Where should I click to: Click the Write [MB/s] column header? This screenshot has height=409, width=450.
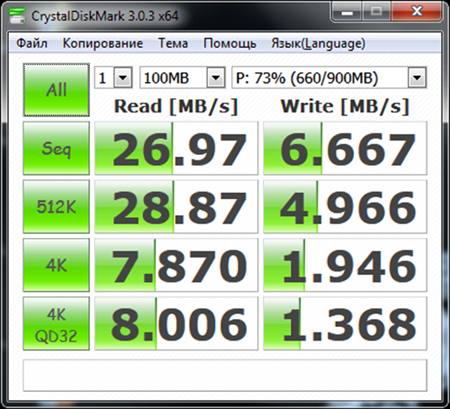click(x=345, y=106)
